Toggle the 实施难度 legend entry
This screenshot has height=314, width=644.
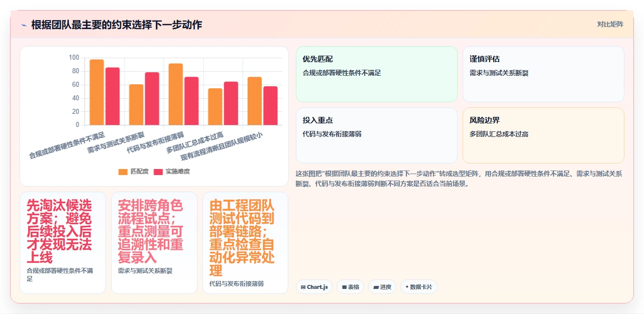coord(171,172)
